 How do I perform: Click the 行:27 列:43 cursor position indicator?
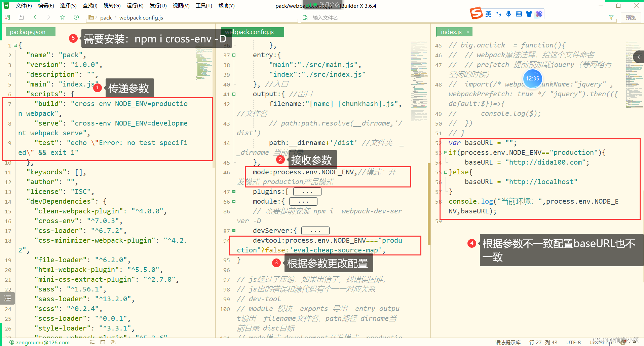543,342
